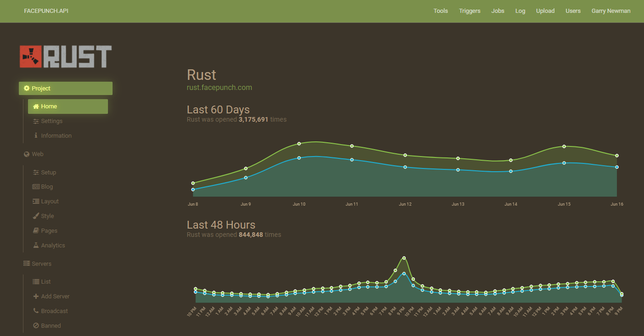
Task: Click the globe icon beside Web
Action: (27, 154)
